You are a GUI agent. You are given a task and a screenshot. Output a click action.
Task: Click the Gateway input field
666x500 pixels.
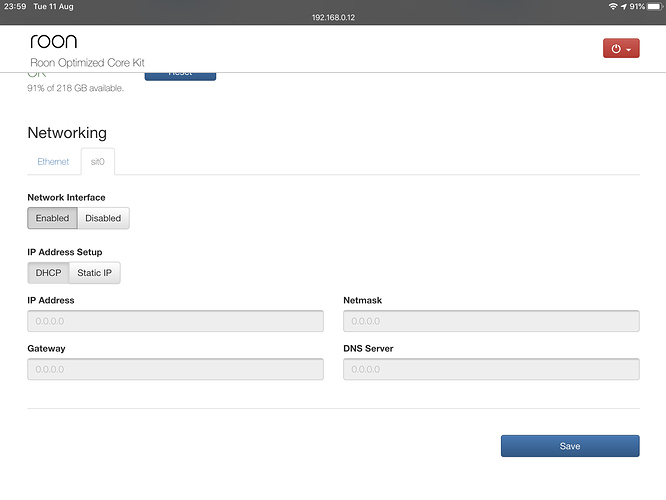point(175,369)
